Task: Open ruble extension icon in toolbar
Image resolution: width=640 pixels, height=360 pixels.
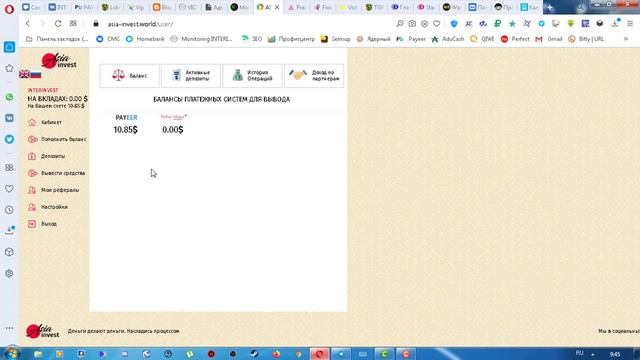Action: (x=498, y=24)
